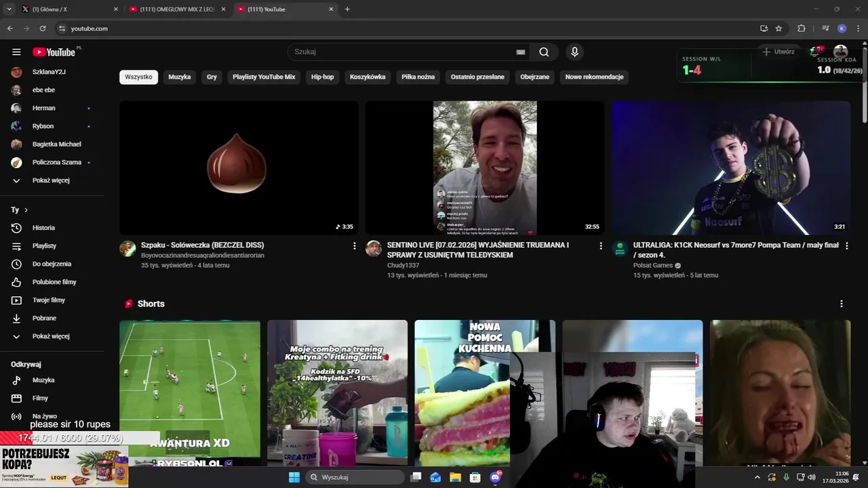Viewport: 868px width, 488px height.
Task: Open more options for SENTINO LIVE video
Action: click(x=600, y=246)
